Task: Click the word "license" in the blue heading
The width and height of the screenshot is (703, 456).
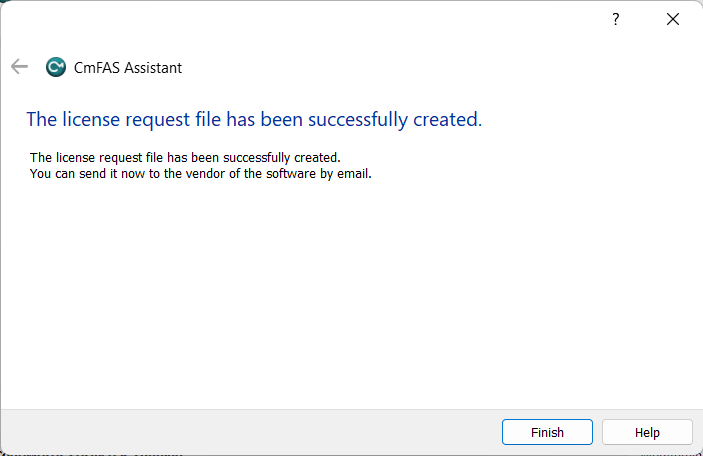Action: pos(85,119)
